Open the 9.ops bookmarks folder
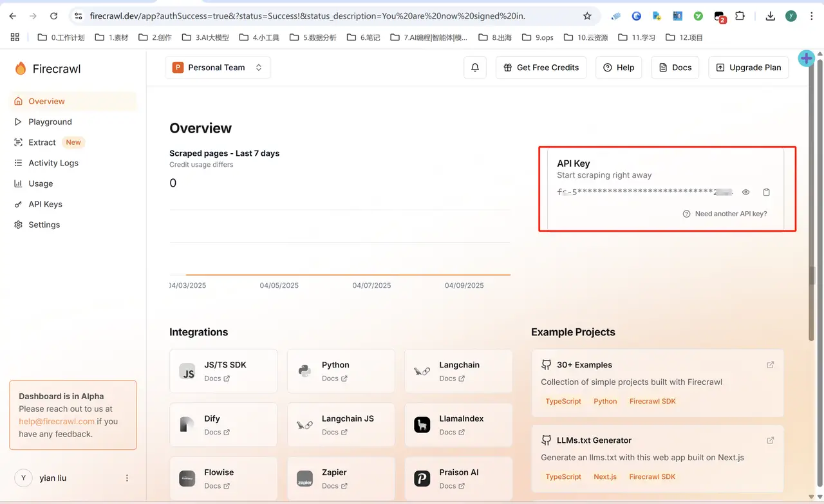The height and width of the screenshot is (504, 824). click(538, 37)
